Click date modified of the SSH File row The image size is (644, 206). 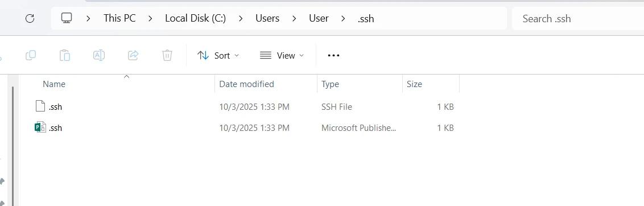(254, 107)
